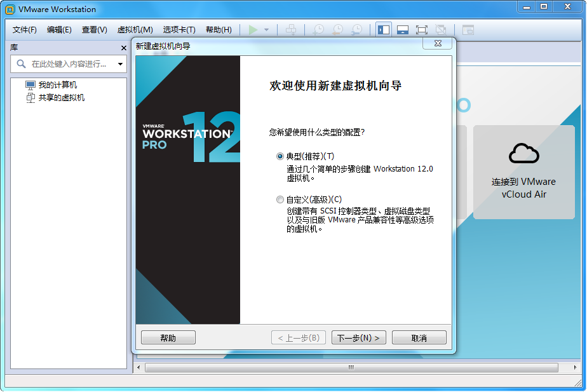Click the thumbnail bar toggle icon
Screen dimensions: 587x392
(x=402, y=30)
